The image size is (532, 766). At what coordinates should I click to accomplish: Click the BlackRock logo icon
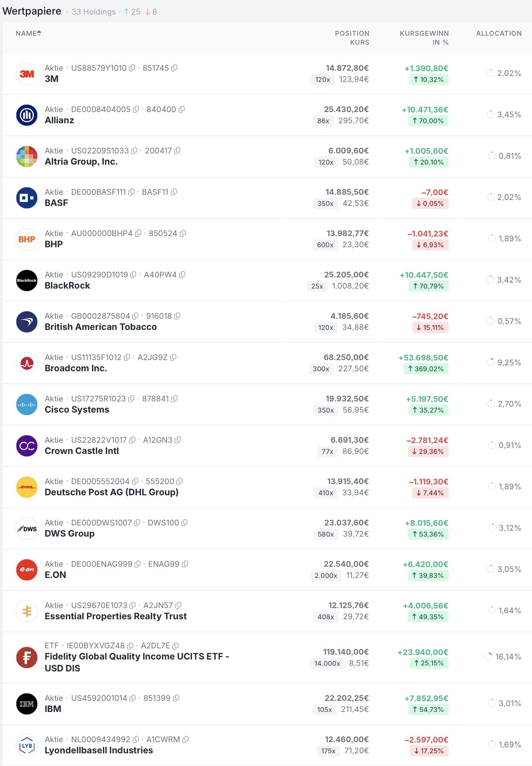point(27,280)
